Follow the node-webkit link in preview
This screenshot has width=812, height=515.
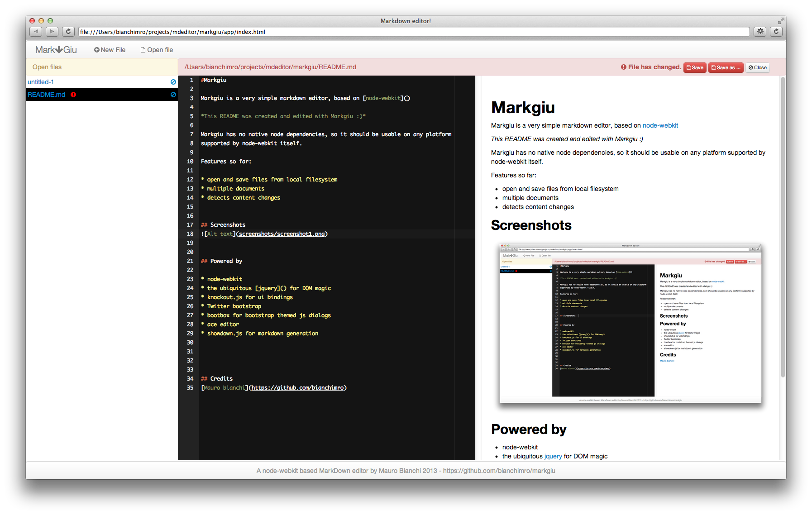tap(660, 125)
